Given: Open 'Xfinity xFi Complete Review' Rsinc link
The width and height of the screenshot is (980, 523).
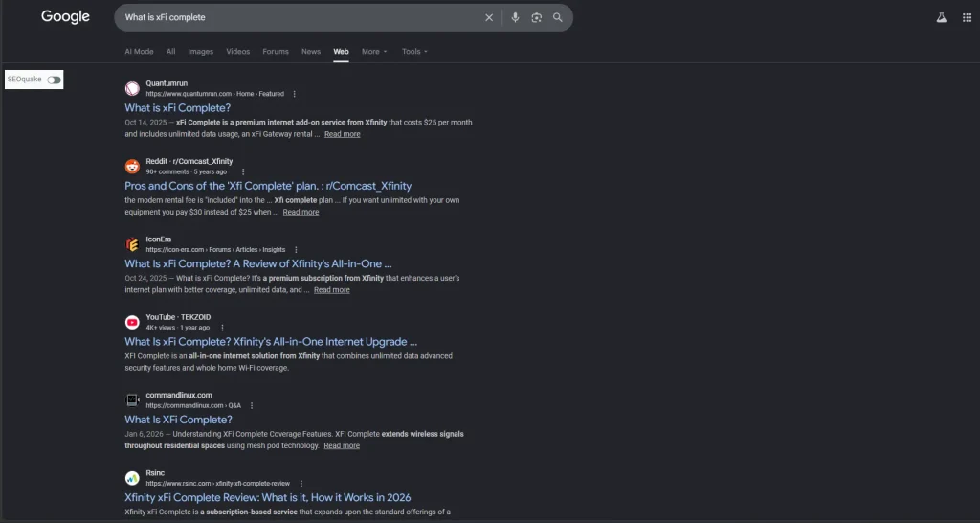Looking at the screenshot, I should [x=268, y=497].
